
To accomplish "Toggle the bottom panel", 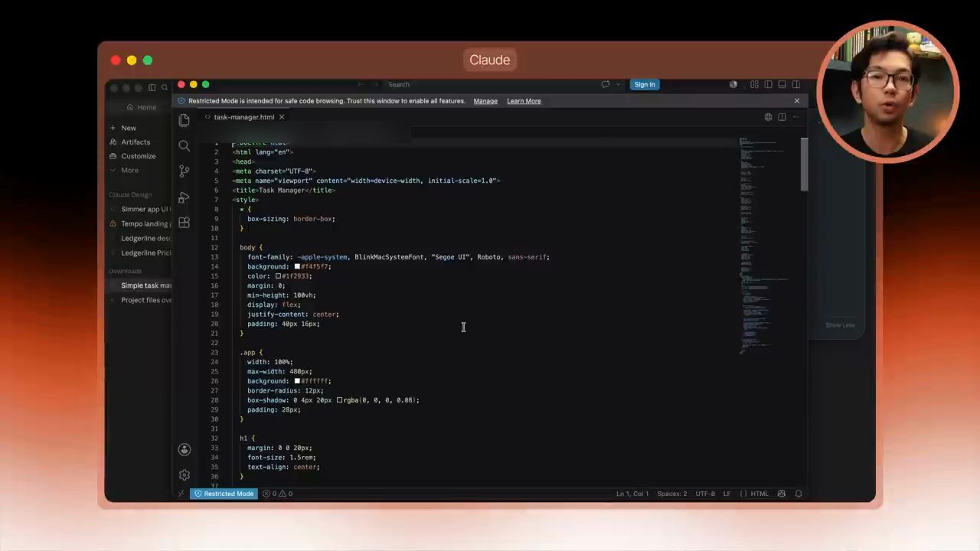I will [x=782, y=84].
